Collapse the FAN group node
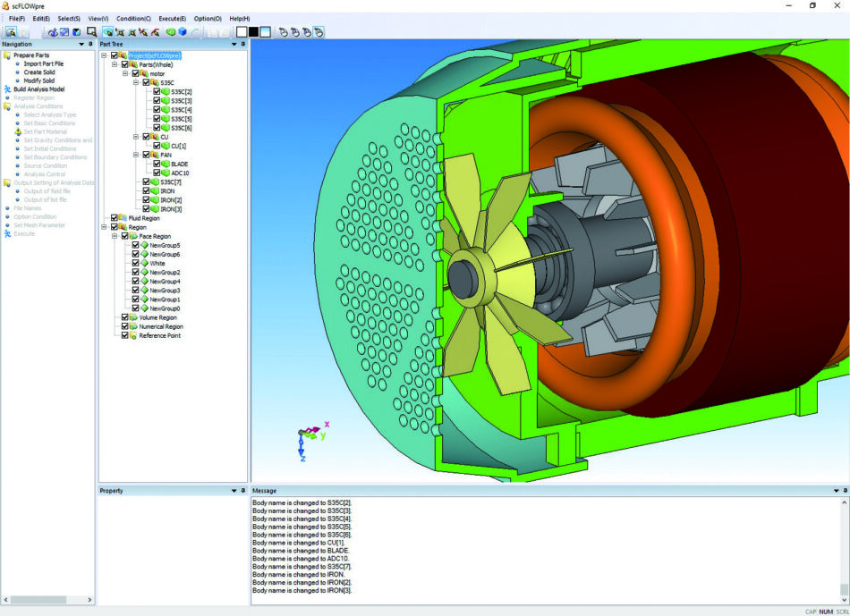This screenshot has height=616, width=850. pyautogui.click(x=136, y=155)
